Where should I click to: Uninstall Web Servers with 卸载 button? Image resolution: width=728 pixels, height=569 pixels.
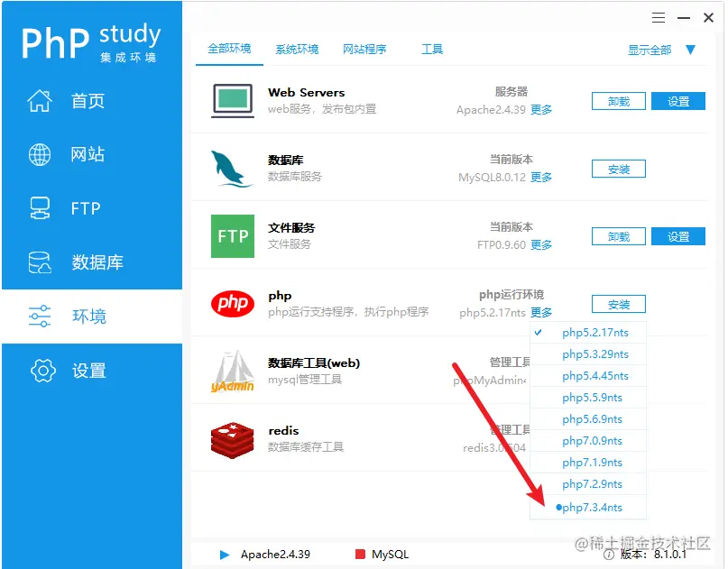[x=619, y=101]
